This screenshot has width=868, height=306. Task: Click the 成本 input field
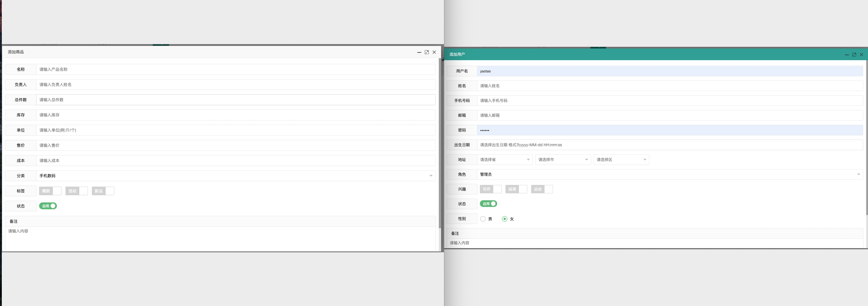[x=236, y=160]
